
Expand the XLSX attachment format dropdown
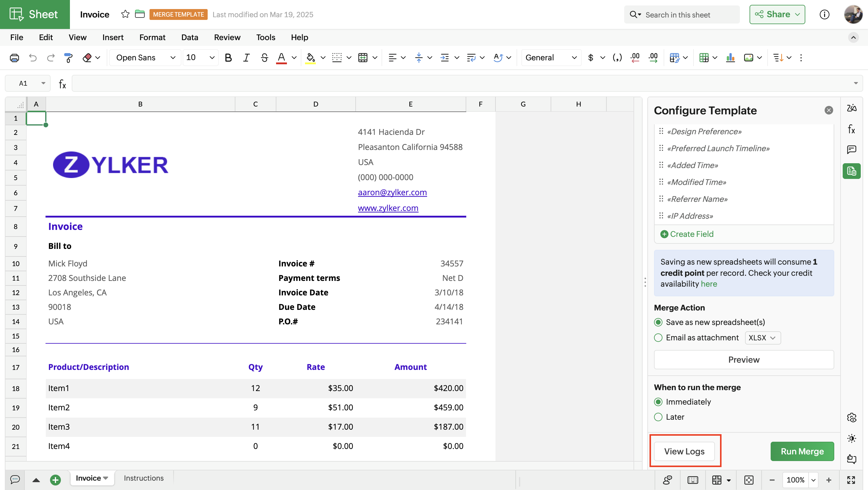coord(762,338)
